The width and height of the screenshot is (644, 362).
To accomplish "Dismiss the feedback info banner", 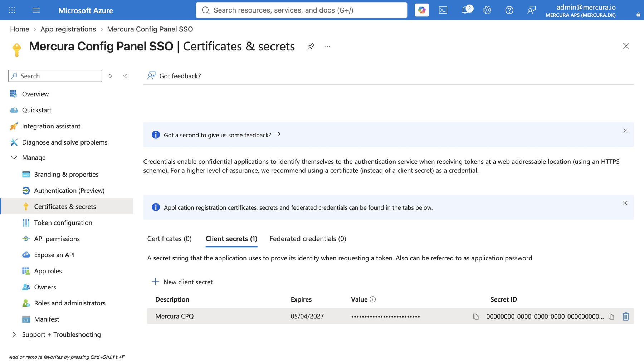I will (625, 131).
